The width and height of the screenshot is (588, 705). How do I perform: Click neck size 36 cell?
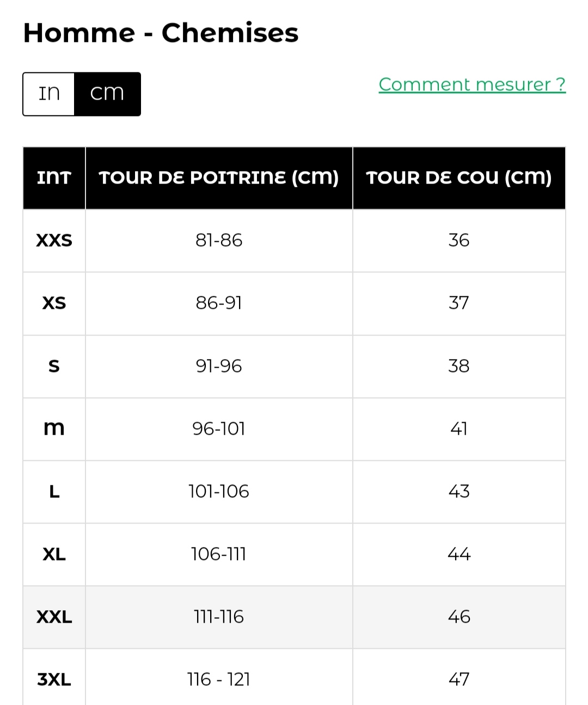459,240
